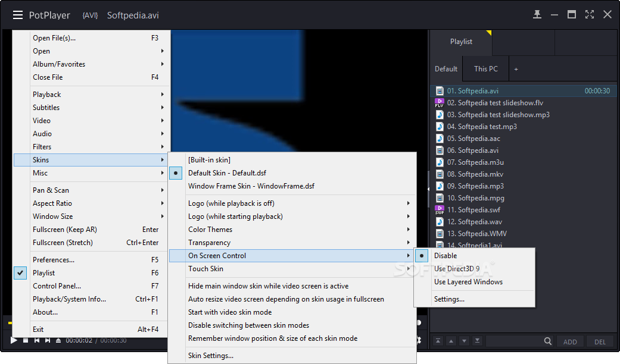Open Control Panel... menu entry
The height and width of the screenshot is (364, 620).
tap(92, 286)
